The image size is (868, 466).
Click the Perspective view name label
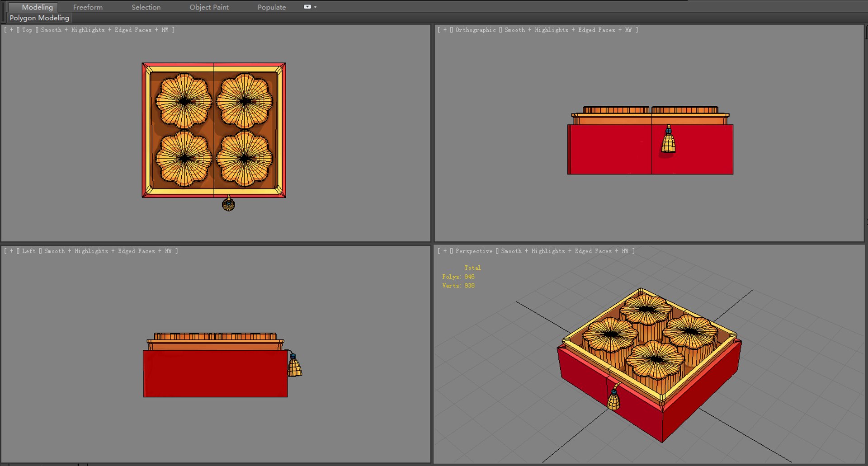(x=474, y=251)
